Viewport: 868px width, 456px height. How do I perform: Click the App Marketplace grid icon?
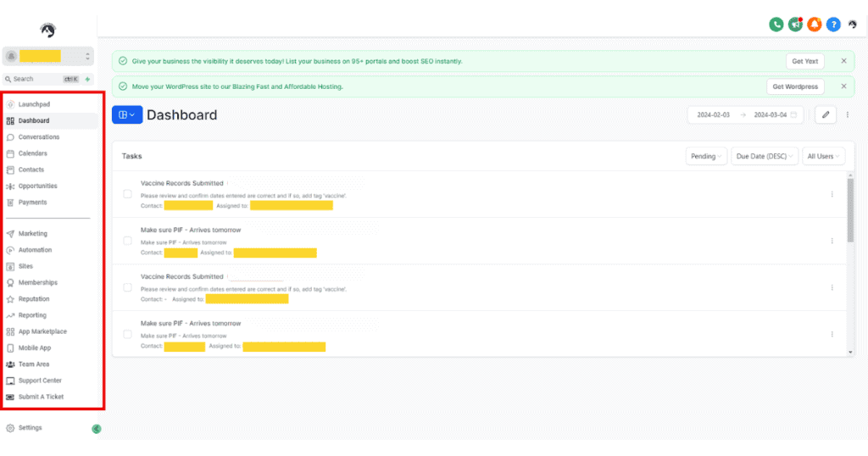pyautogui.click(x=10, y=331)
